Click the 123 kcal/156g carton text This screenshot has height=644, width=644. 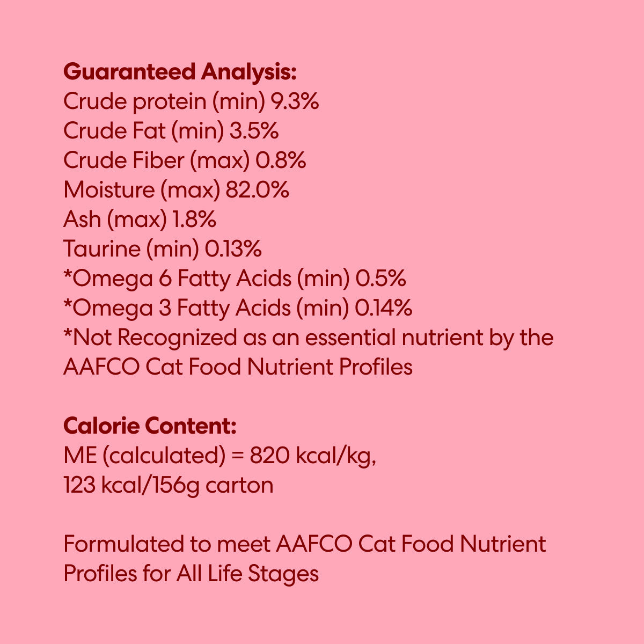(x=168, y=486)
